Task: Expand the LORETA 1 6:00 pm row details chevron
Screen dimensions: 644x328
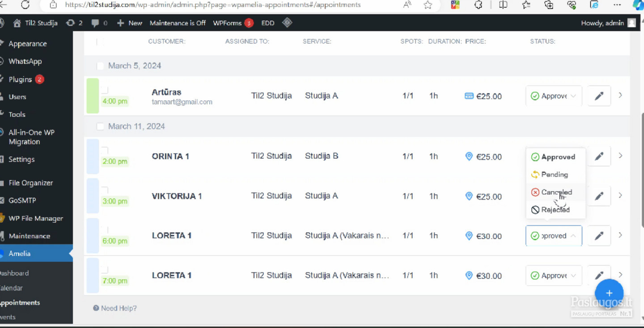Action: pyautogui.click(x=620, y=235)
